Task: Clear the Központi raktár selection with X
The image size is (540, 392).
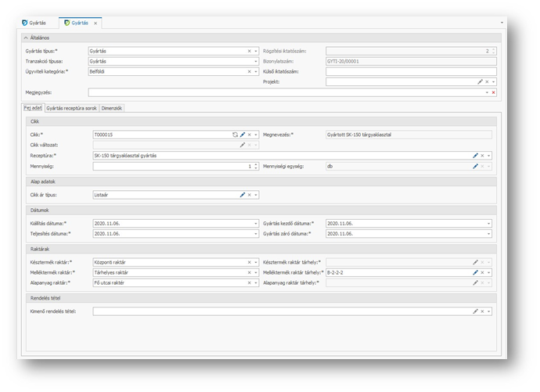Action: click(x=249, y=262)
